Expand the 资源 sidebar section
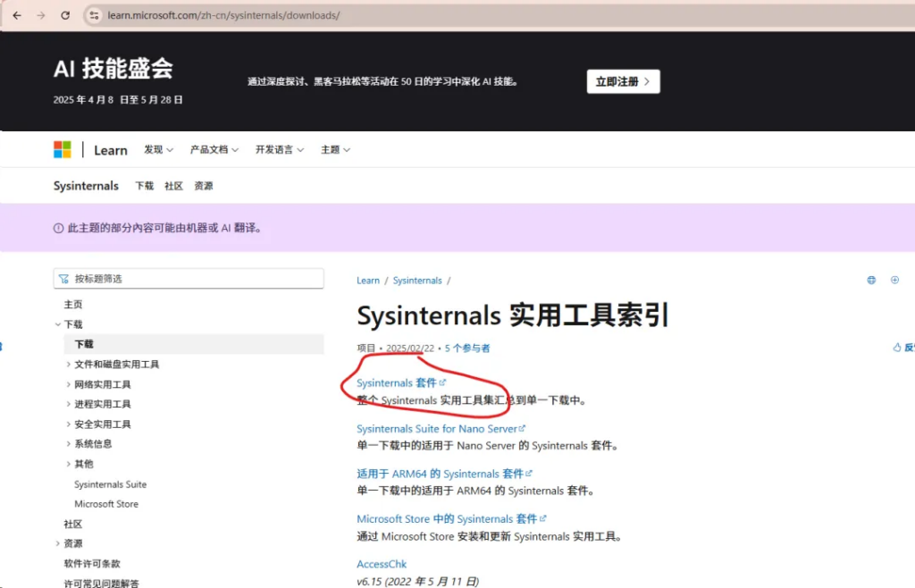The height and width of the screenshot is (588, 915). (58, 543)
